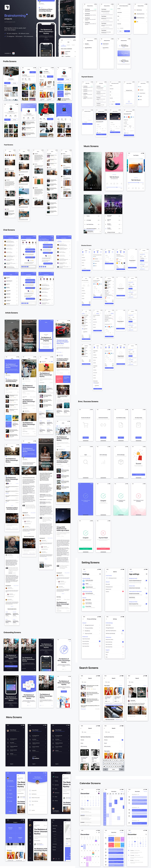The height and width of the screenshot is (868, 151).
Task: Open the My Balance row chevron
Action: 100,631
